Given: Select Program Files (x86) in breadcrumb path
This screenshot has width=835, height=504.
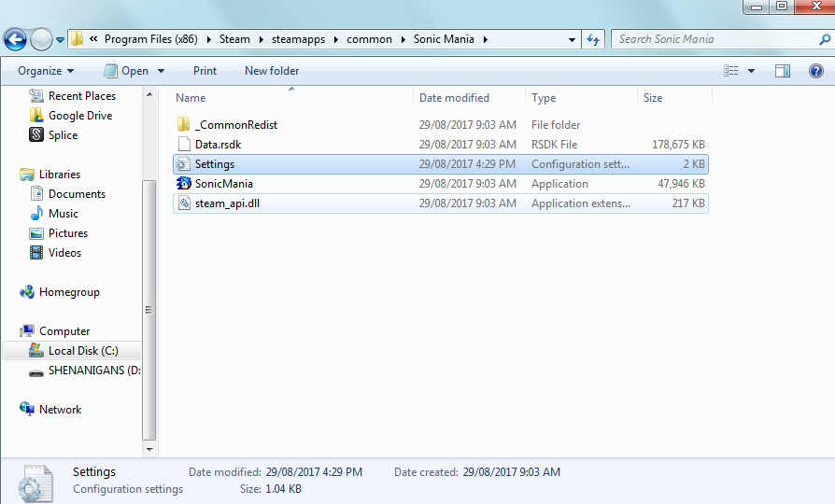Looking at the screenshot, I should pos(150,39).
